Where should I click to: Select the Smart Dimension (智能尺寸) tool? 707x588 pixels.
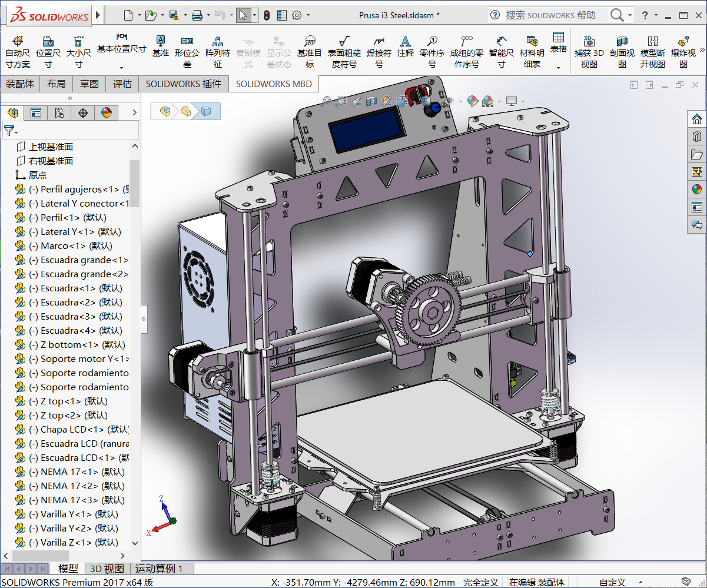click(x=501, y=51)
